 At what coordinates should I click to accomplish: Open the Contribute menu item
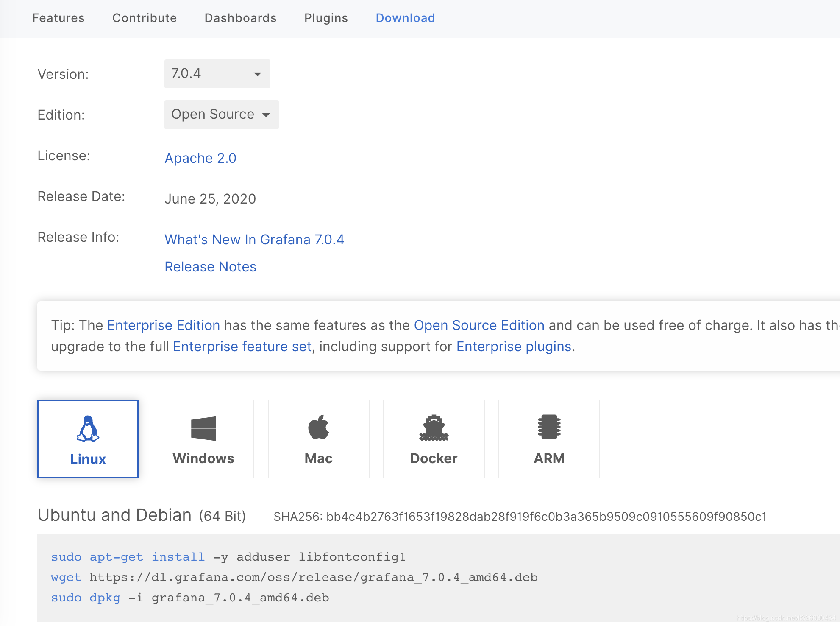[145, 18]
